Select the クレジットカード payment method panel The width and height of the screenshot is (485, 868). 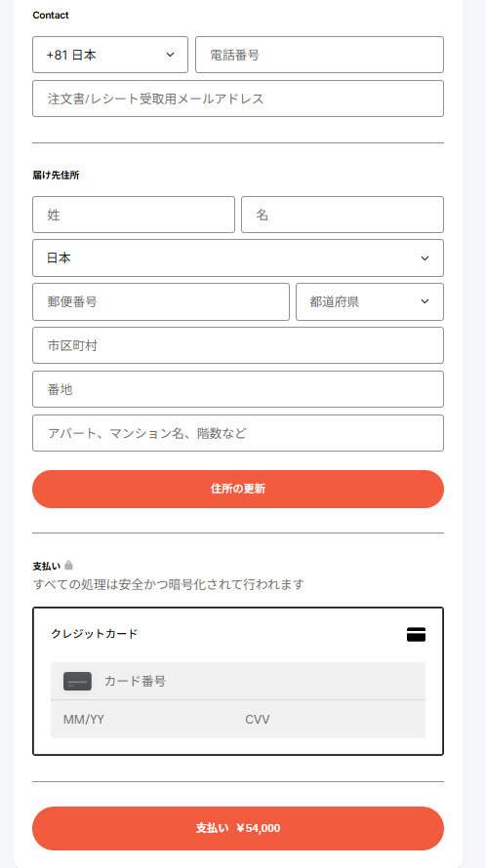pos(238,682)
